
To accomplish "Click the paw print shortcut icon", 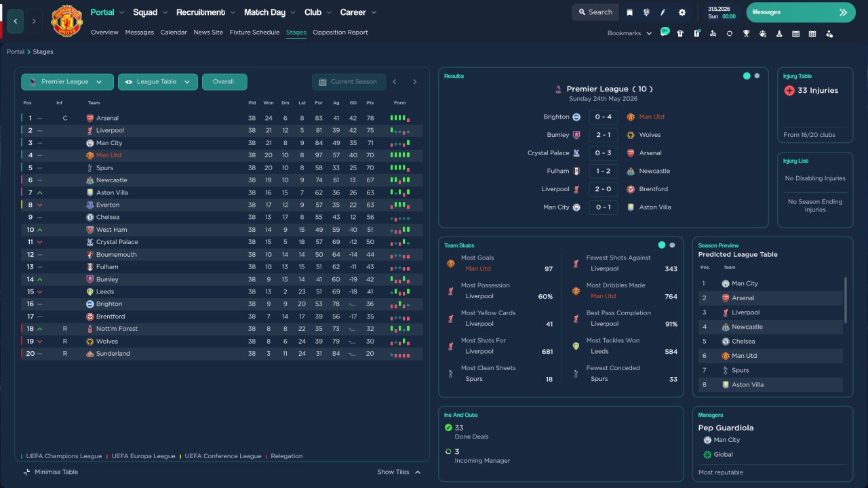I will (x=763, y=33).
